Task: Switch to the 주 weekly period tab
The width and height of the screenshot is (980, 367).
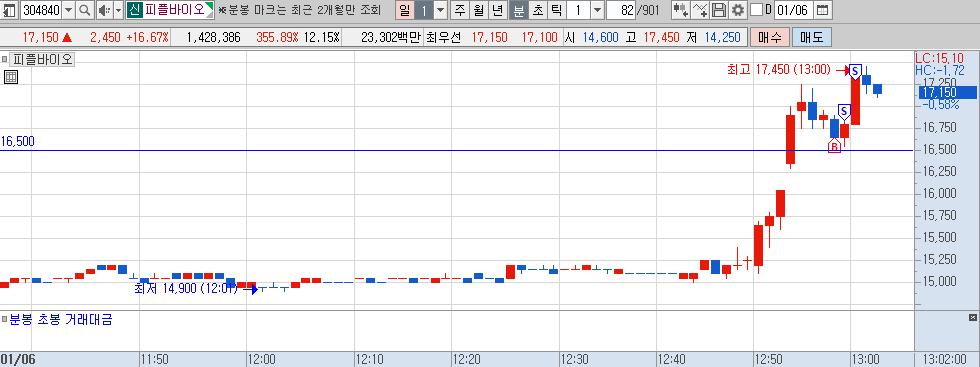Action: [x=460, y=10]
